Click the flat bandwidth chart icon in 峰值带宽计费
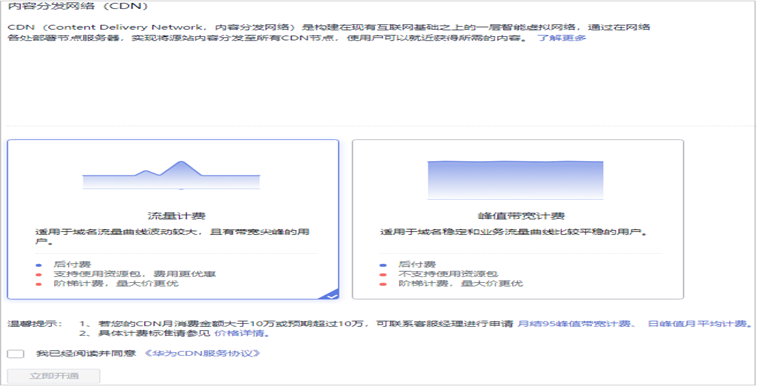The height and width of the screenshot is (386, 758). [x=515, y=179]
